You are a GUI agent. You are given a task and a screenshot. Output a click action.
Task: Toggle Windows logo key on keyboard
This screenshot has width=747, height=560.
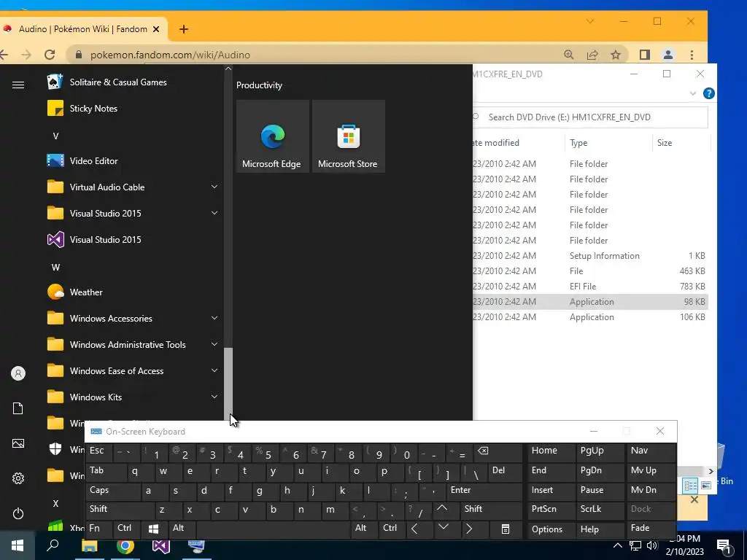[153, 529]
